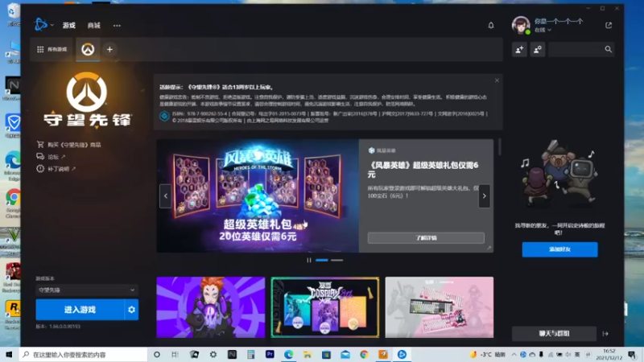Image resolution: width=644 pixels, height=362 pixels.
Task: Open the 论坛 forums link
Action: (x=51, y=157)
